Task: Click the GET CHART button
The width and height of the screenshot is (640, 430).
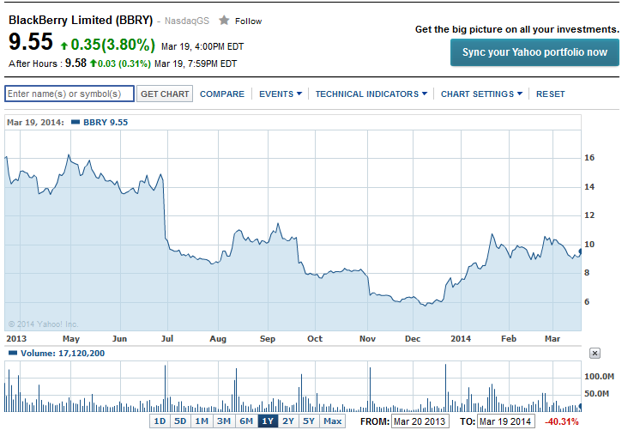Action: [x=164, y=94]
